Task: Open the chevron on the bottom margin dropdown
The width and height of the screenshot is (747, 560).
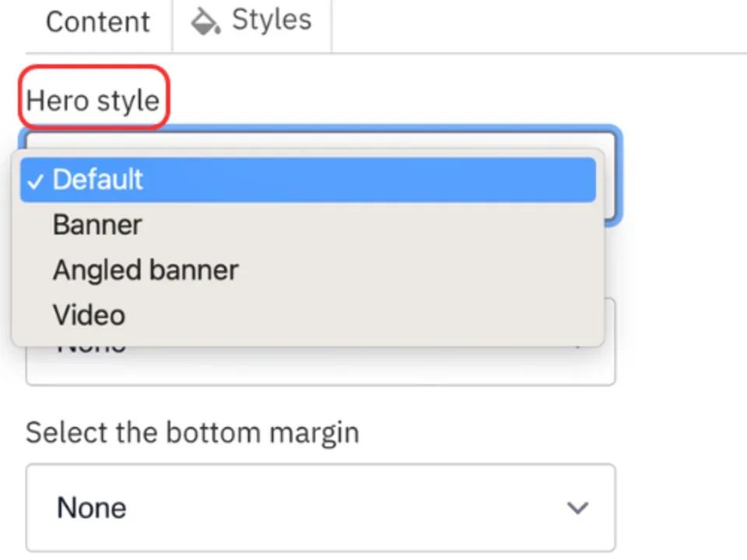Action: pyautogui.click(x=577, y=507)
